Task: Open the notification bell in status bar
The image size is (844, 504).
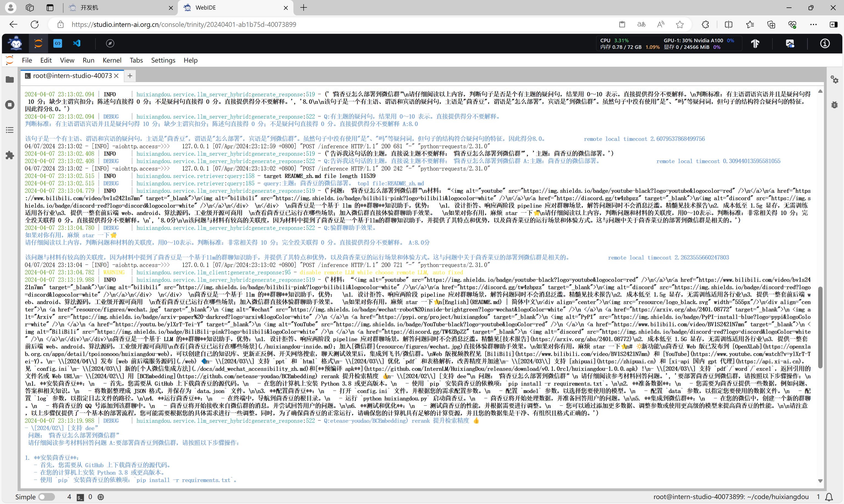Action: [829, 497]
